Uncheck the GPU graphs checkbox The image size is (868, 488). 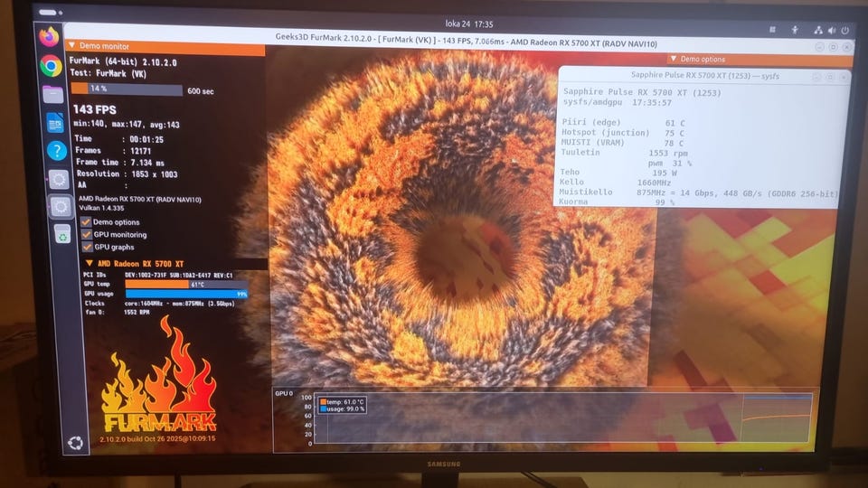(87, 247)
